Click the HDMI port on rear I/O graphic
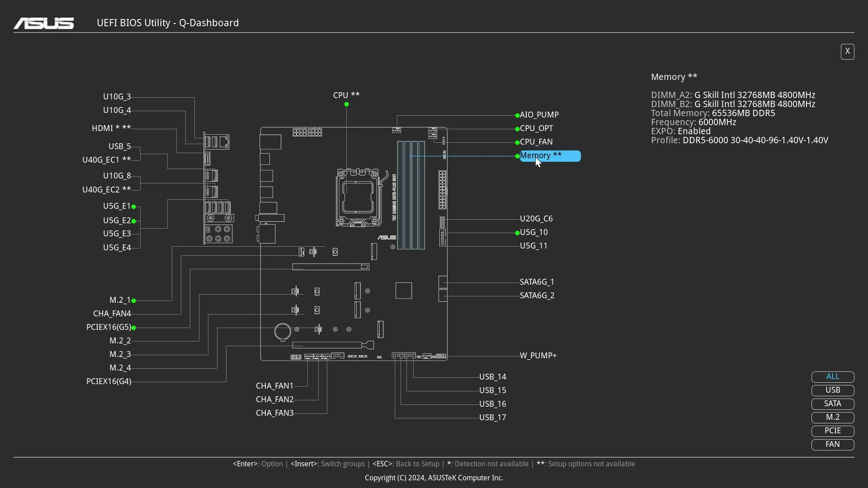 click(208, 159)
